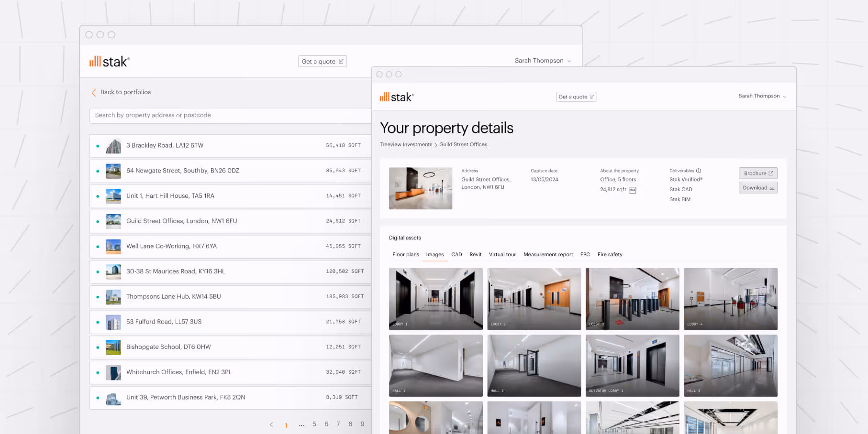868x434 pixels.
Task: Go to page 9 in pagination
Action: tap(362, 424)
